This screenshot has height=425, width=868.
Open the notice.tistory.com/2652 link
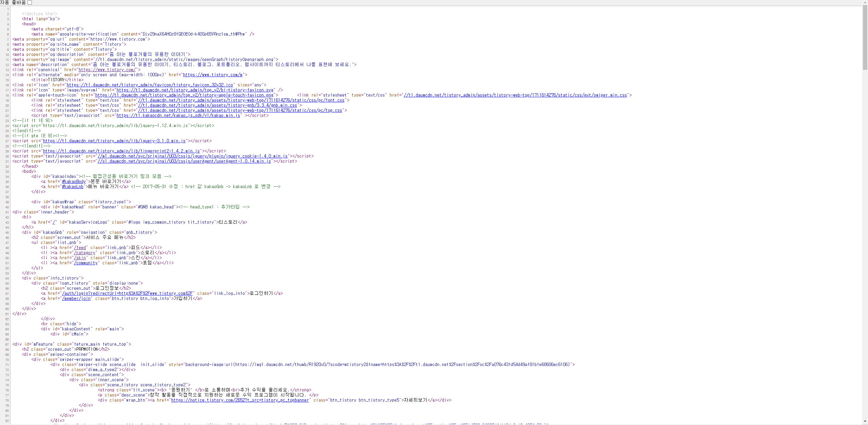pos(240,400)
